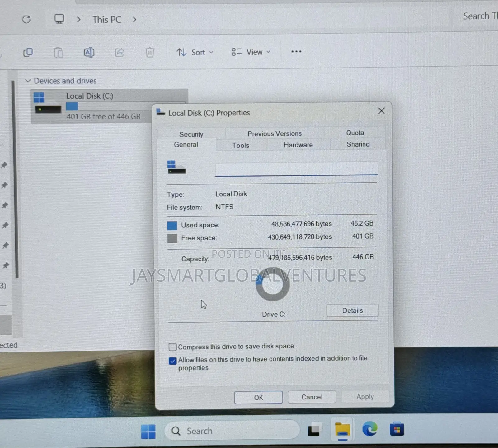Switch to the Hardware tab
498x448 pixels.
pos(298,145)
